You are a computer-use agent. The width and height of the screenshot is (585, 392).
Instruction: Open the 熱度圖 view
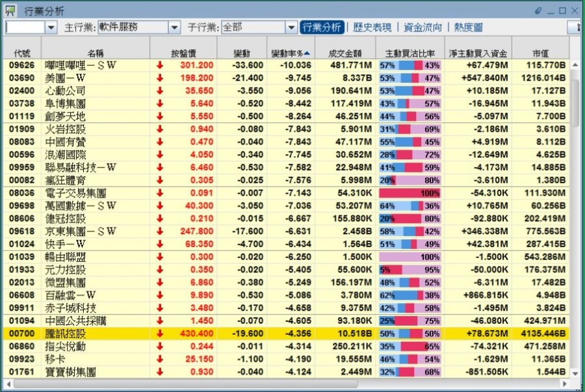[468, 27]
